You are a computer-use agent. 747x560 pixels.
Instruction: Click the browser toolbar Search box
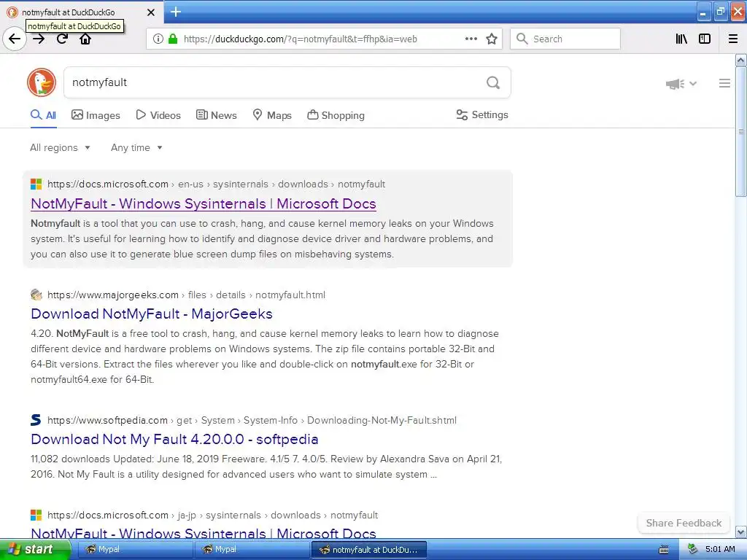point(565,39)
